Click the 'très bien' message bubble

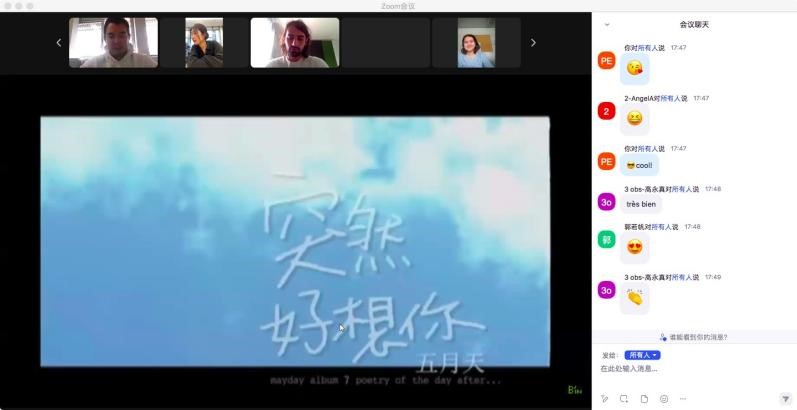(641, 204)
